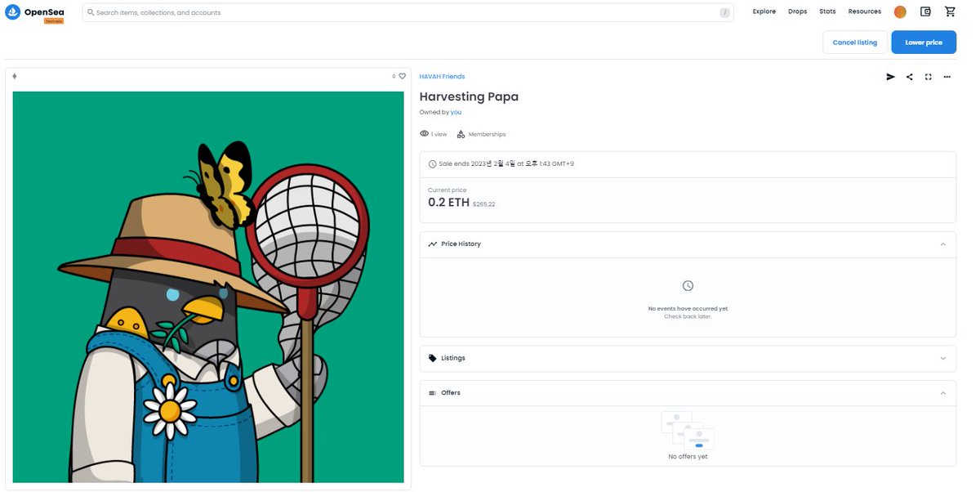Open the Resources menu

(865, 12)
